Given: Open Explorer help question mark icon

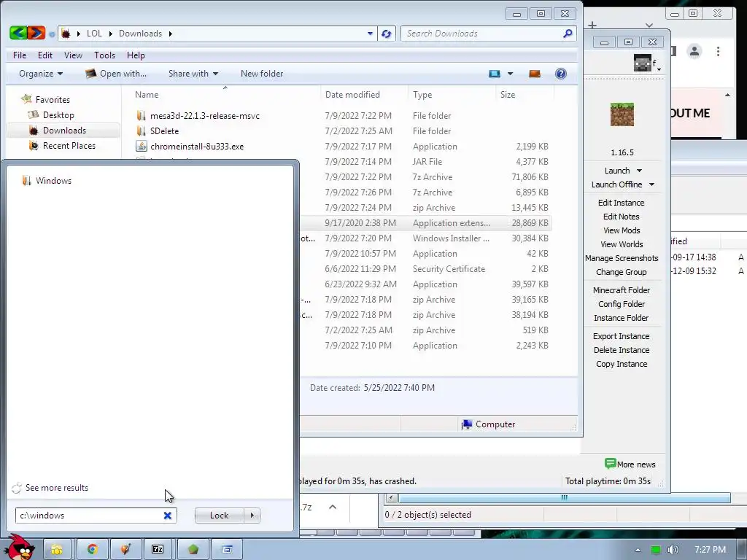Looking at the screenshot, I should pos(561,74).
